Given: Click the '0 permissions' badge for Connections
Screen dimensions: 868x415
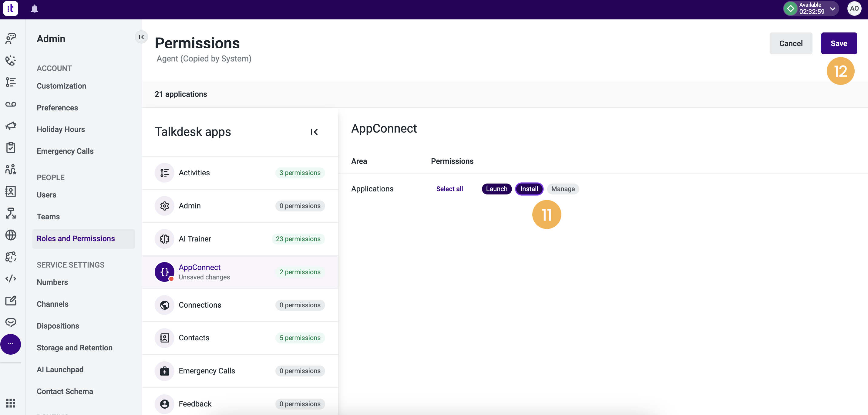Looking at the screenshot, I should (x=300, y=305).
